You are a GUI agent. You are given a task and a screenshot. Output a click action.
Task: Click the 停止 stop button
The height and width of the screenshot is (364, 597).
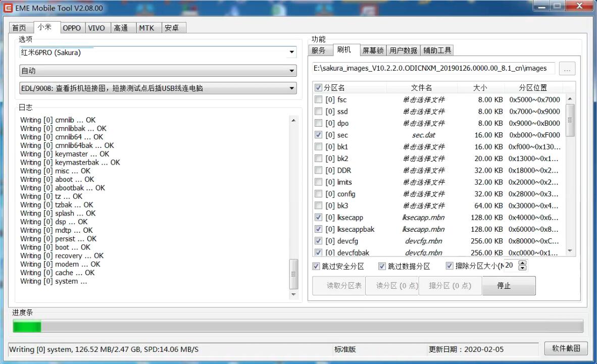[509, 286]
